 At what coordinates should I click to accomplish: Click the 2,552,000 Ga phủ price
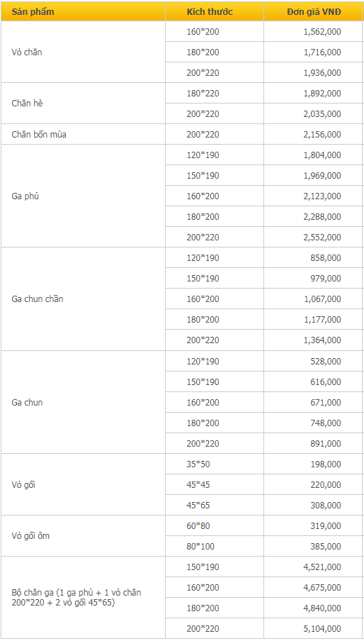[313, 237]
